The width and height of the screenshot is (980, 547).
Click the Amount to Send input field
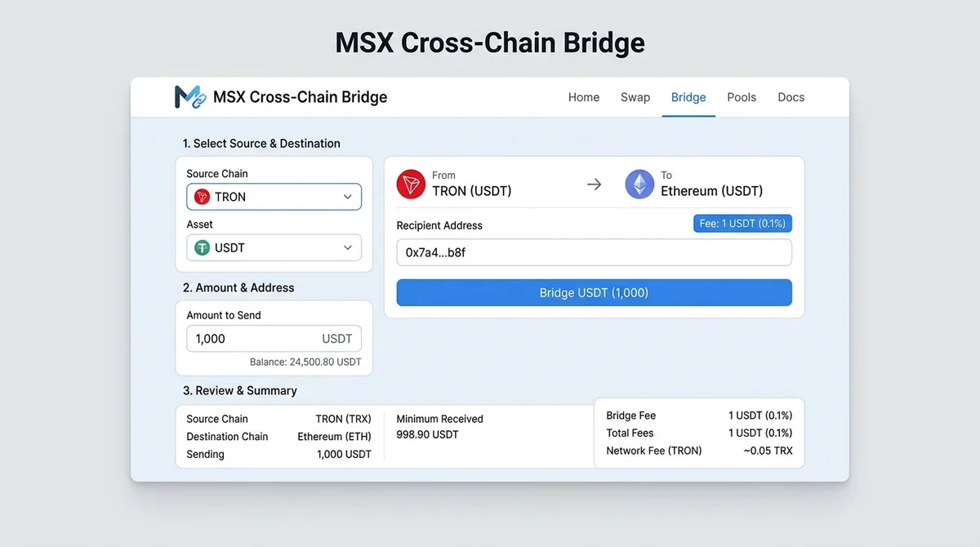coord(274,339)
